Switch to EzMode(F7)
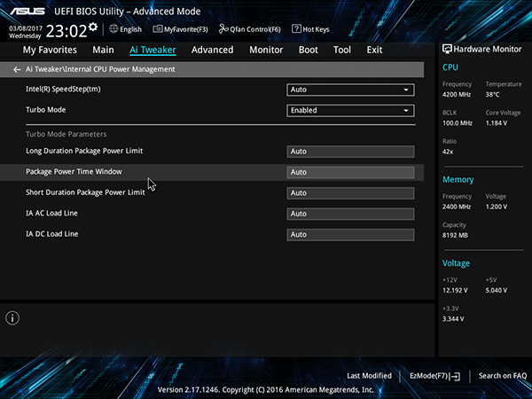Image resolution: width=532 pixels, height=399 pixels. point(435,376)
